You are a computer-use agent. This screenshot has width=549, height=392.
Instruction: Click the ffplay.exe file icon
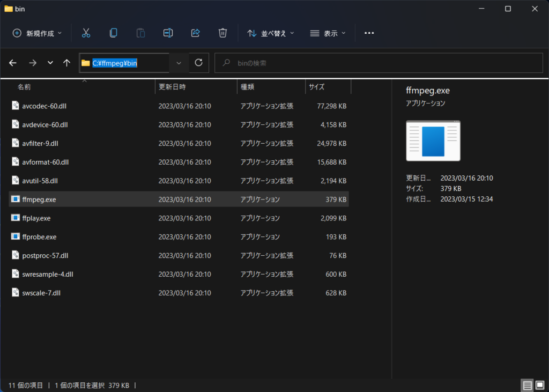[15, 218]
